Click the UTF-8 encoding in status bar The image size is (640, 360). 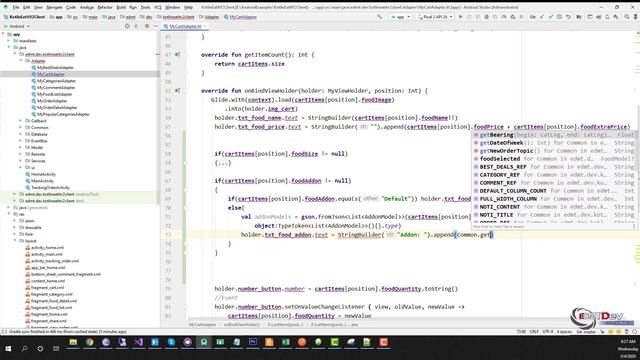pyautogui.click(x=548, y=332)
